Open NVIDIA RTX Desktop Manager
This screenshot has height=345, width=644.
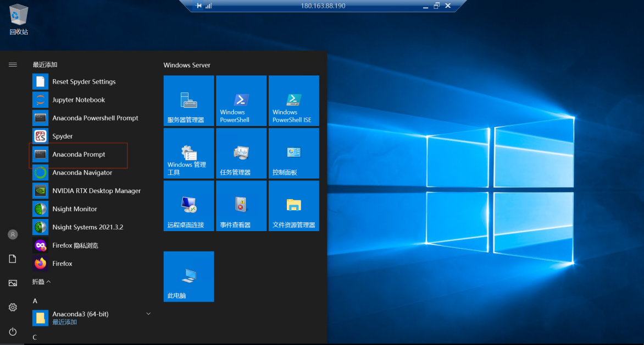click(x=96, y=191)
